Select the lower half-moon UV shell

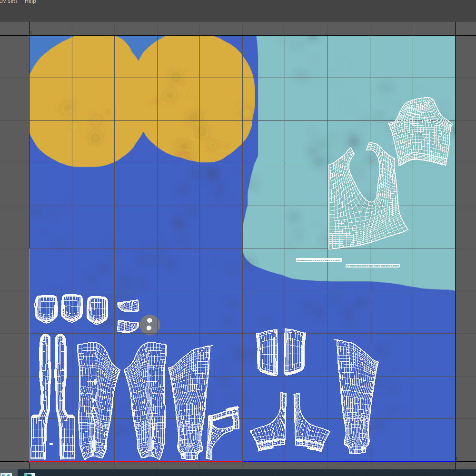[x=128, y=327]
